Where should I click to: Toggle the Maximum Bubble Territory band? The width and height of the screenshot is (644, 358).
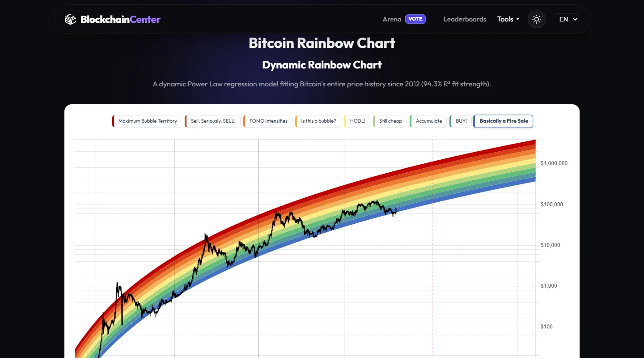coord(147,121)
